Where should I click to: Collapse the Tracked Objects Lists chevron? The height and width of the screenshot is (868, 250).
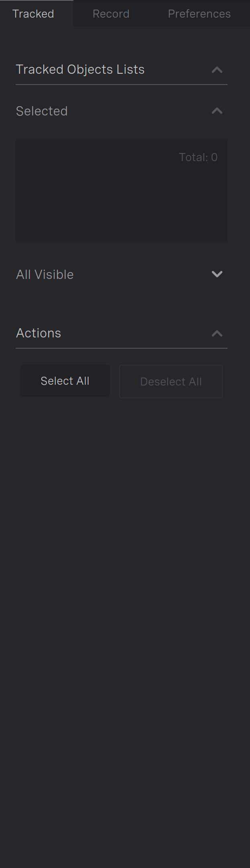point(217,70)
